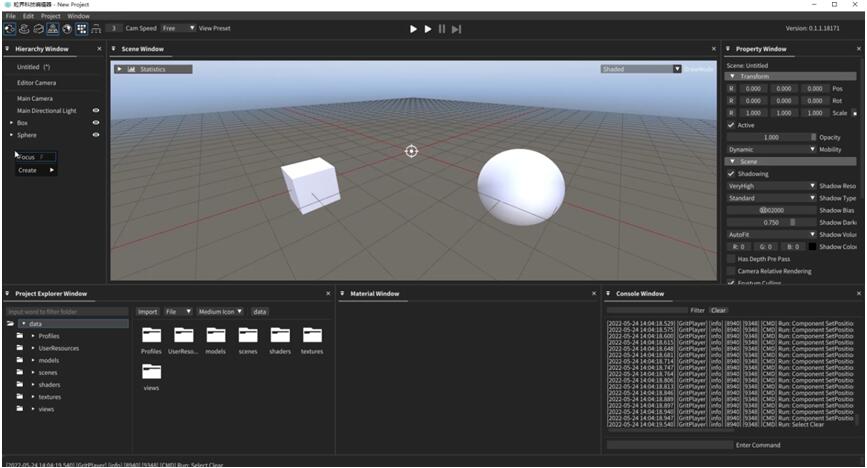Open the Shaded view mode dropdown
This screenshot has height=468, width=867.
(641, 69)
